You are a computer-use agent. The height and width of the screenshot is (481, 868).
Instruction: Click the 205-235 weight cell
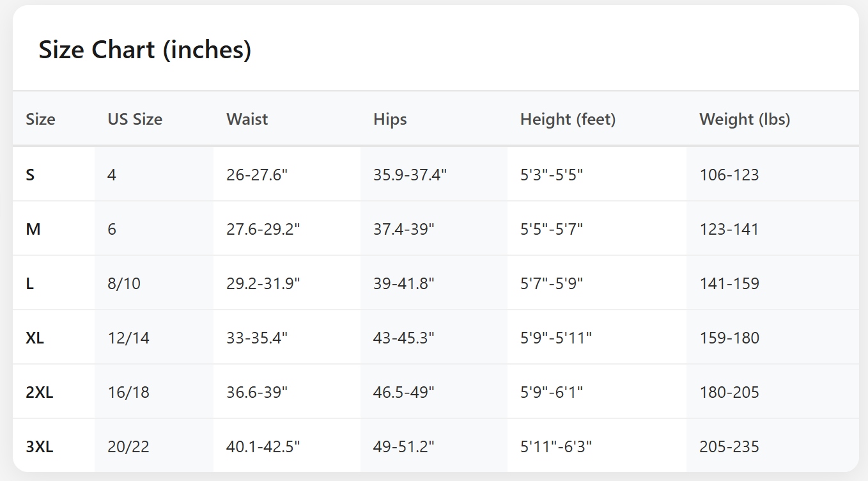point(729,446)
